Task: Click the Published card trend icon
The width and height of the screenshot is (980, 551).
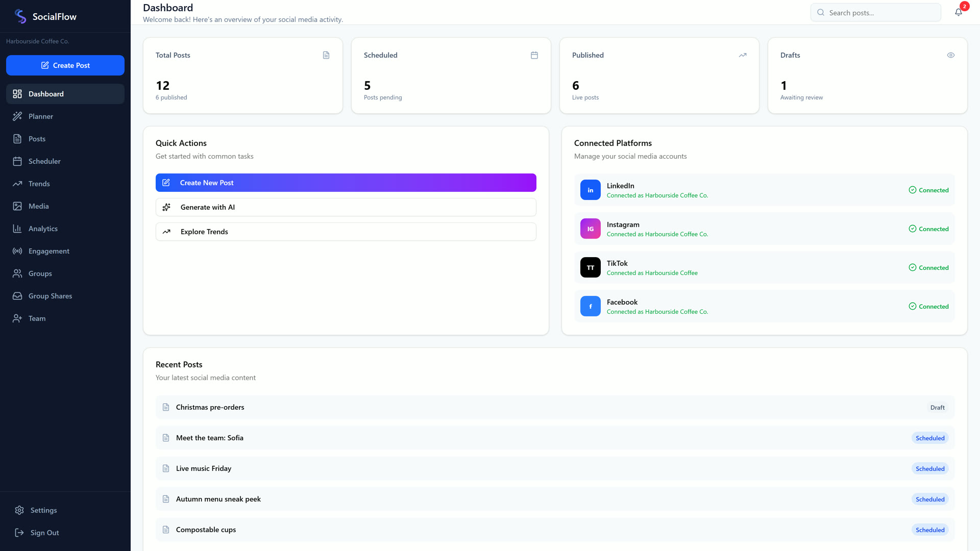Action: coord(743,55)
